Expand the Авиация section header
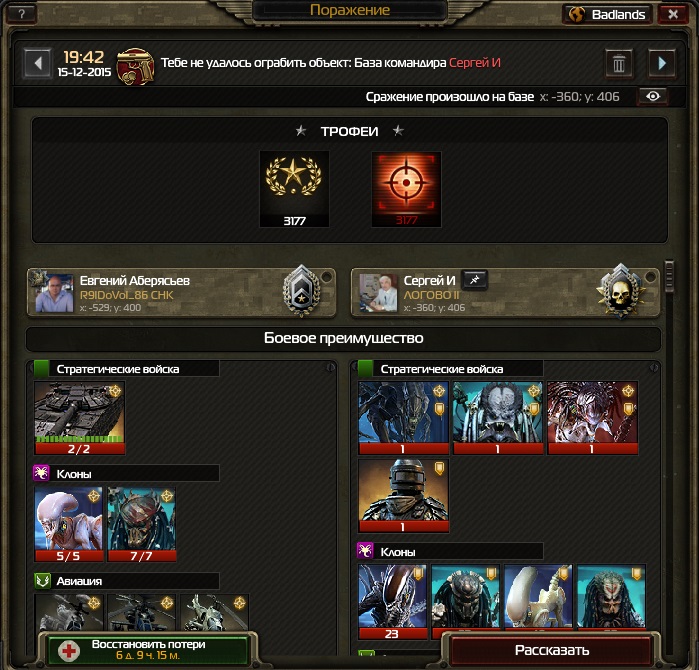 pos(127,581)
